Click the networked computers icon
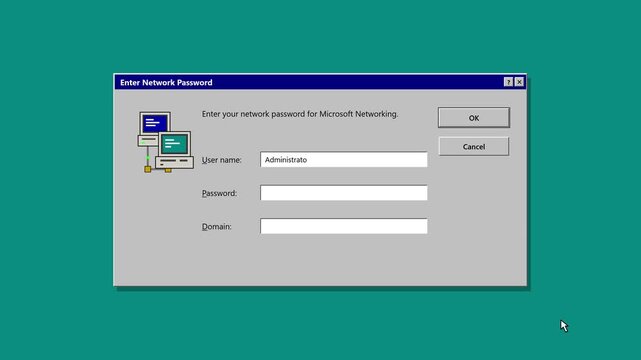 (x=165, y=142)
